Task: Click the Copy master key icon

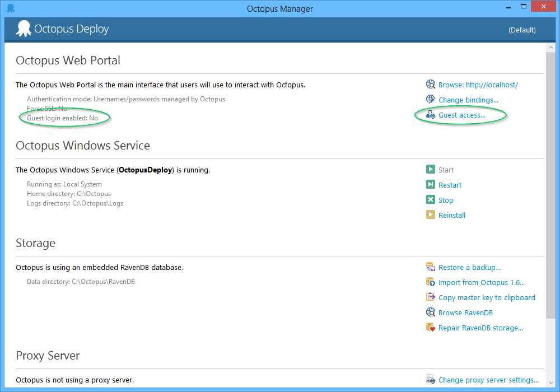Action: coord(430,297)
